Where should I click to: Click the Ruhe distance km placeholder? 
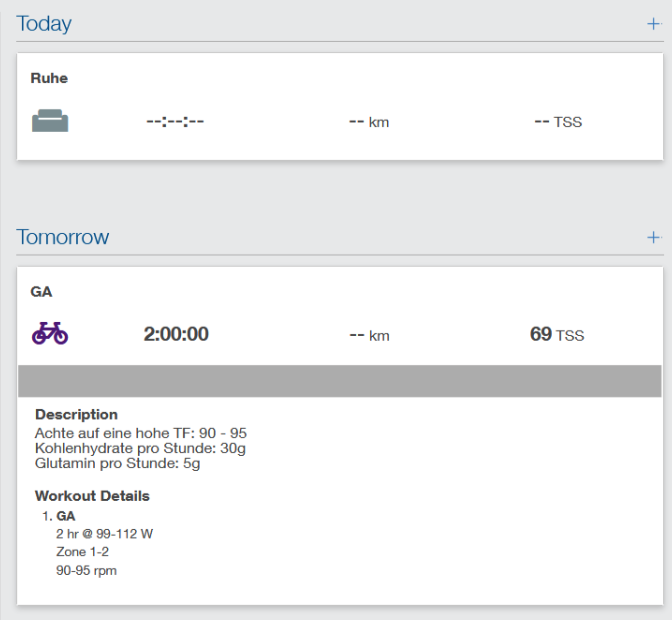tap(368, 122)
